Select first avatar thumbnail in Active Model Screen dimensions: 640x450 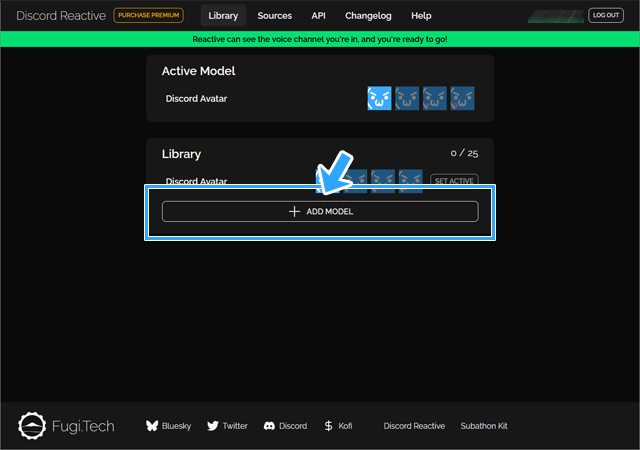click(x=380, y=98)
